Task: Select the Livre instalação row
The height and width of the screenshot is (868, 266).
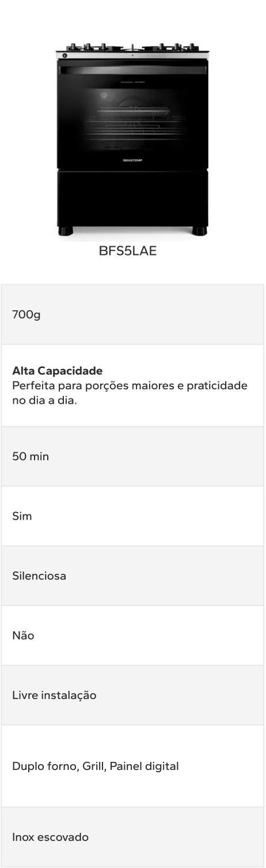Action: 132,695
